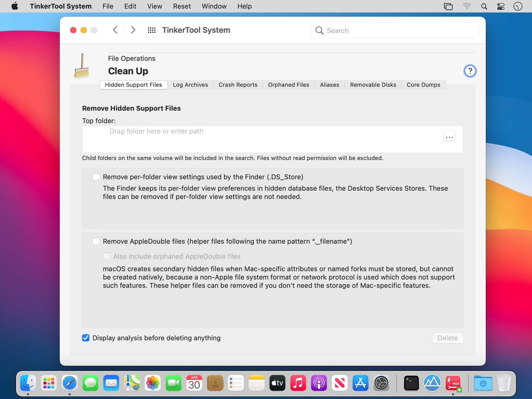Screen dimensions: 532x399
Task: Open Launchpad from the Dock
Action: (49, 383)
